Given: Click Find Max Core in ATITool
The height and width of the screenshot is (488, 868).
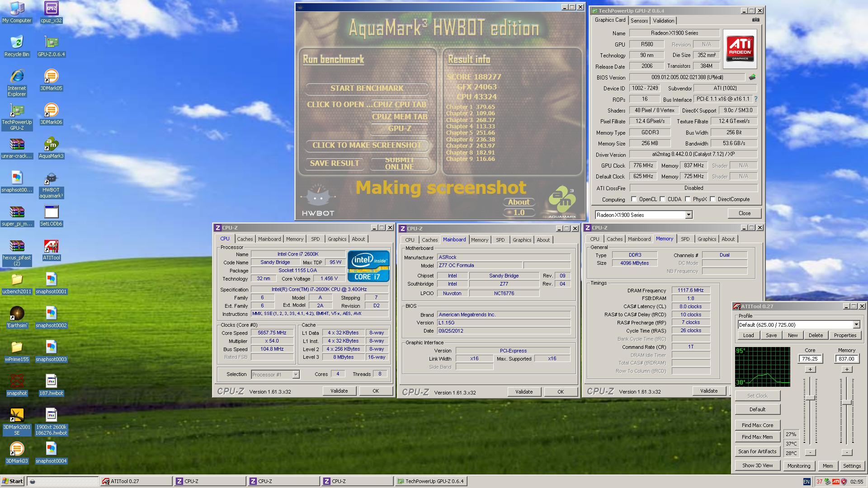Looking at the screenshot, I should pos(757,425).
